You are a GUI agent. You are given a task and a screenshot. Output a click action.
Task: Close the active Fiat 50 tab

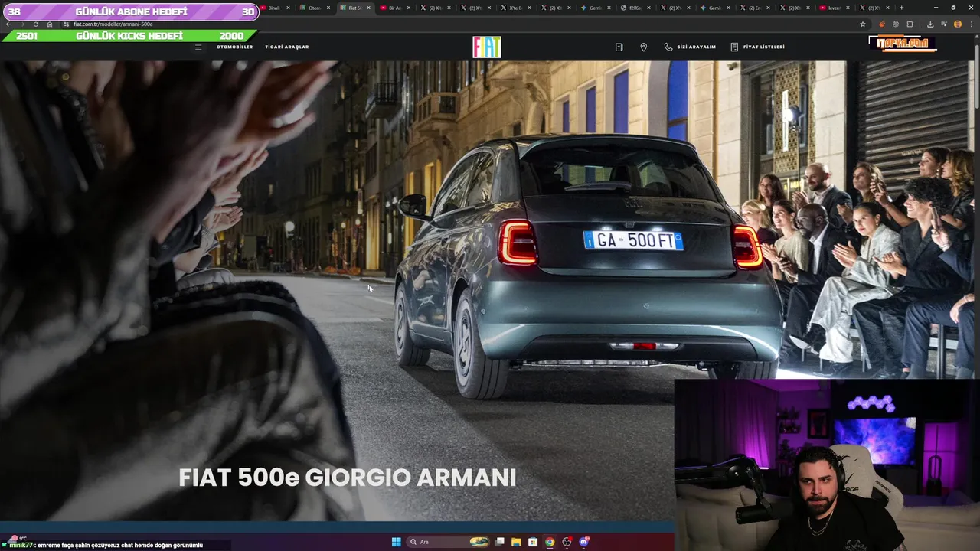368,8
